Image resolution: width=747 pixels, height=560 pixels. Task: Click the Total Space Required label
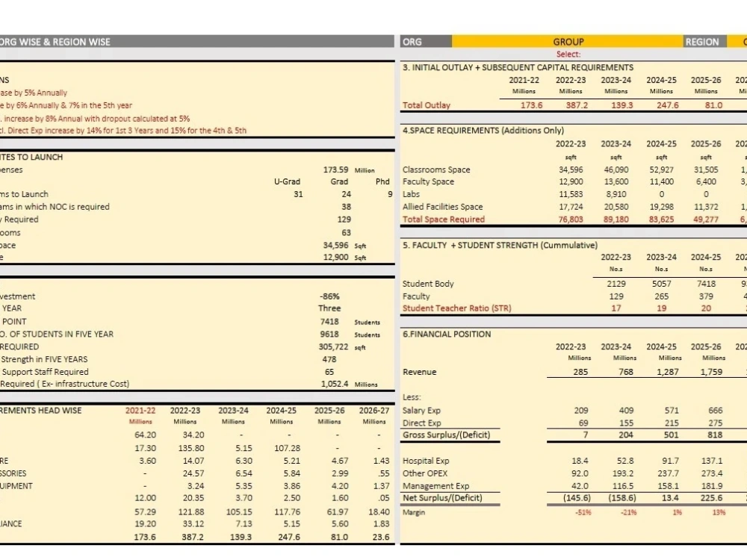(x=444, y=219)
